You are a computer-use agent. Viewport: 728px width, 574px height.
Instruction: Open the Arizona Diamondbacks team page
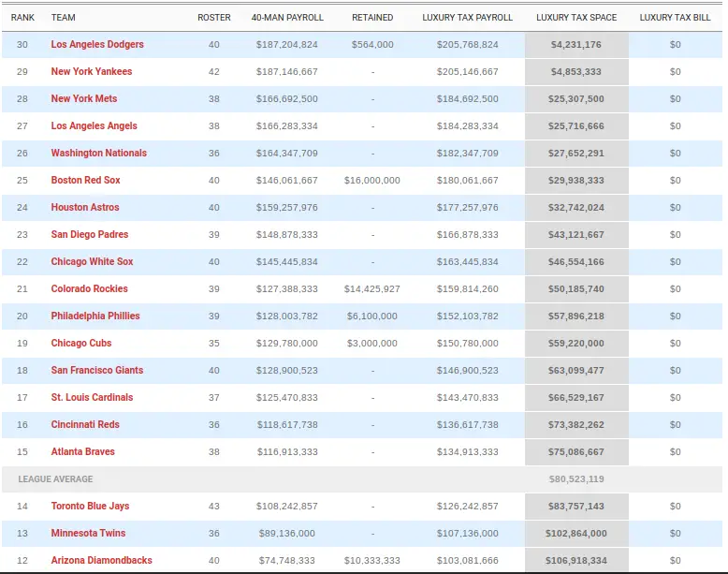(101, 561)
